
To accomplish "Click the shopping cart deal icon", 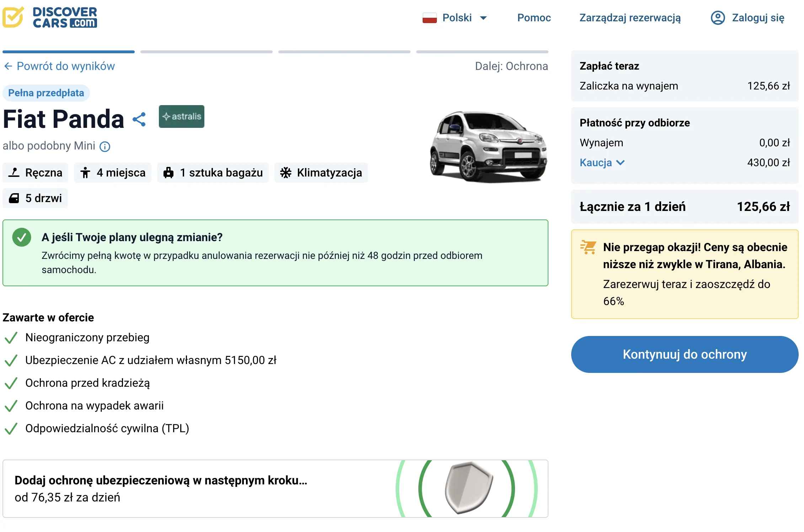I will click(588, 247).
